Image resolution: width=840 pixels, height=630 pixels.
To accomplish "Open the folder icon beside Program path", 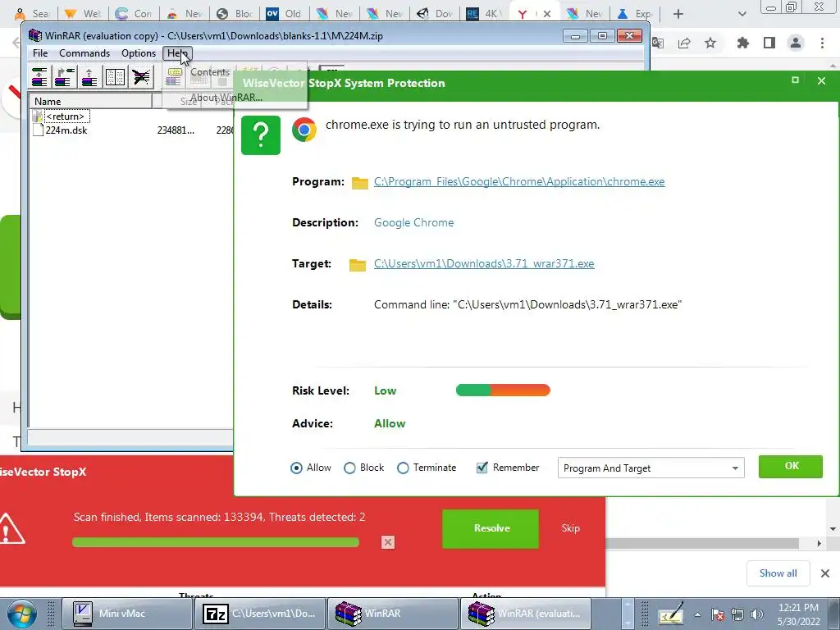I will [359, 183].
